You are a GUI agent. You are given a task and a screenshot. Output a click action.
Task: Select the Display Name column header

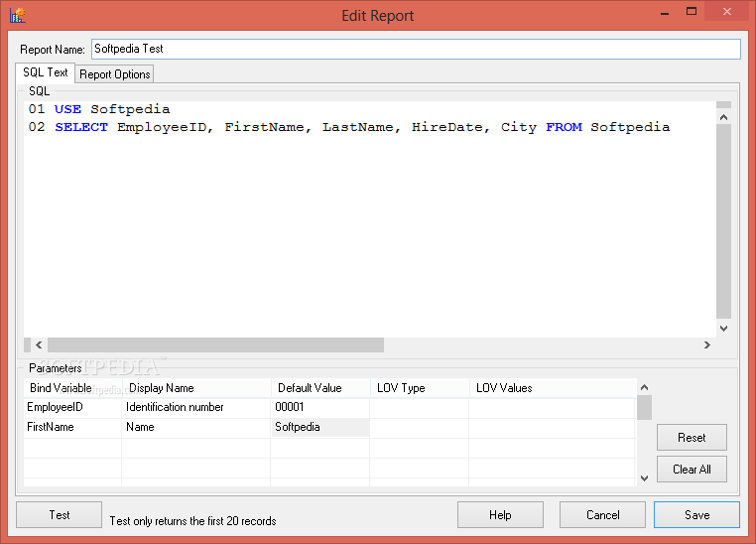196,388
